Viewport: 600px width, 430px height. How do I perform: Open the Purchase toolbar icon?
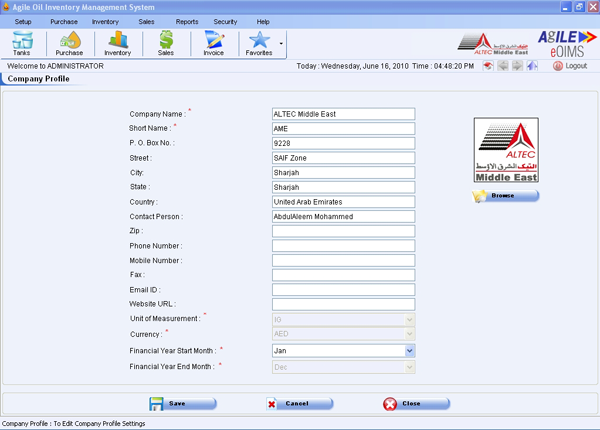pos(69,43)
